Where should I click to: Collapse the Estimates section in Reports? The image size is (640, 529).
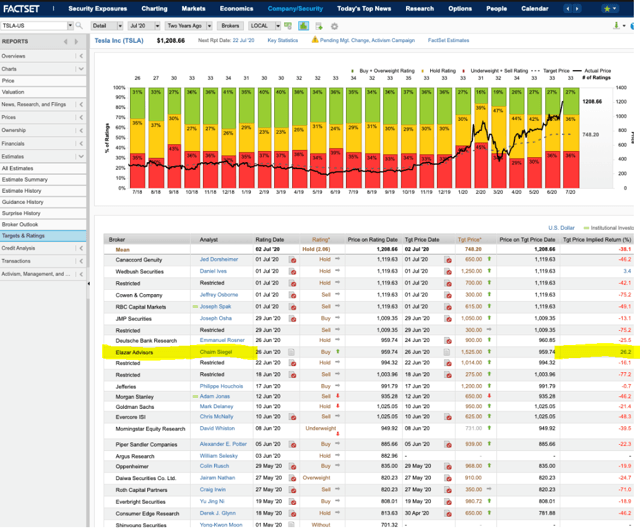81,156
